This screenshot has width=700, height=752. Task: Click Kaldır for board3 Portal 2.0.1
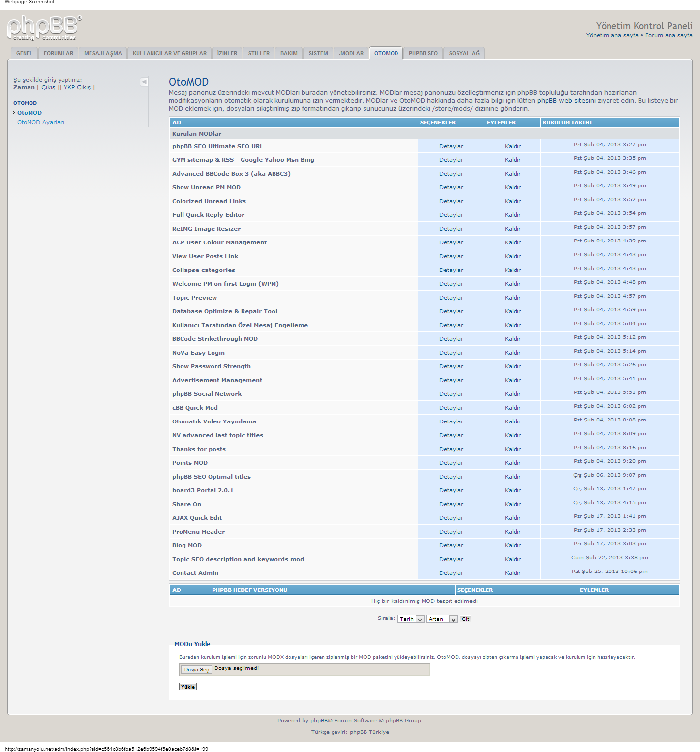(x=513, y=490)
